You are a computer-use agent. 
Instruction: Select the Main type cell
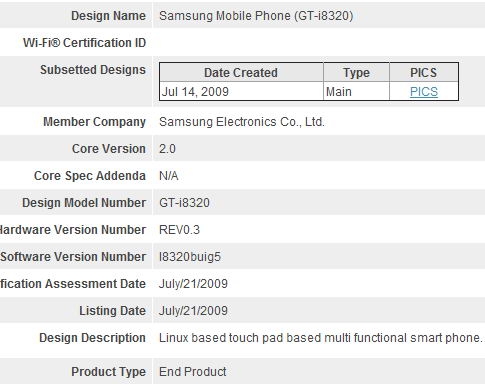click(x=356, y=91)
